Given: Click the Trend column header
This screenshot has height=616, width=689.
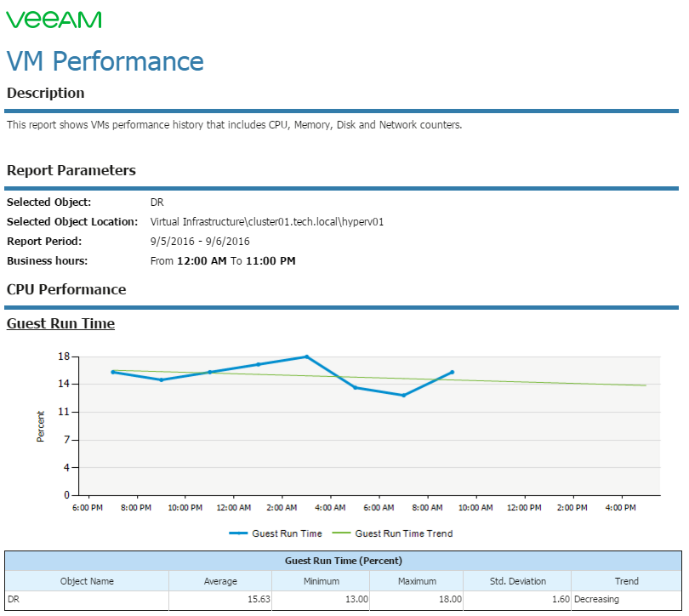Looking at the screenshot, I should tap(627, 581).
